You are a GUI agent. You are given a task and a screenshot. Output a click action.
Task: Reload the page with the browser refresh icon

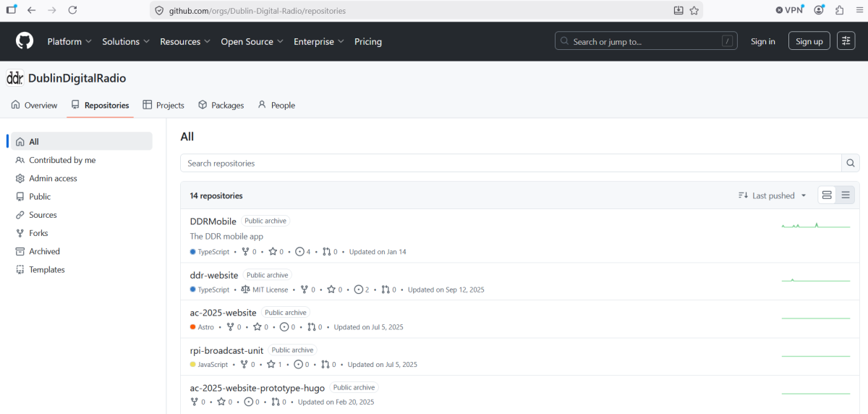[x=72, y=10]
